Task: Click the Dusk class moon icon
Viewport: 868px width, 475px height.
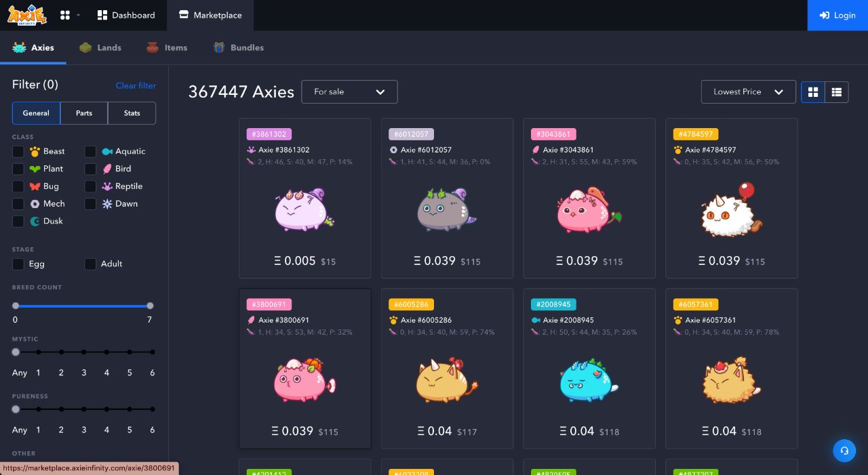Action: point(35,222)
